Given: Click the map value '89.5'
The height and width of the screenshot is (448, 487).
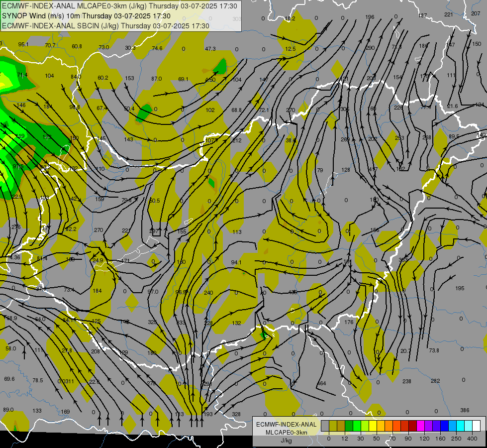Looking at the screenshot, I should pos(454,136).
